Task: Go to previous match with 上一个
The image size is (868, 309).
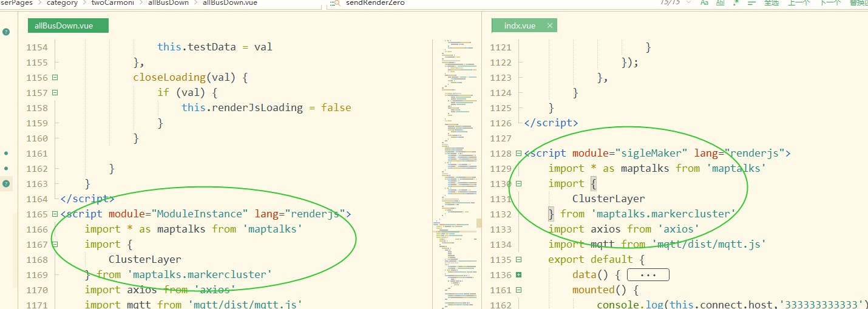Action: click(799, 2)
